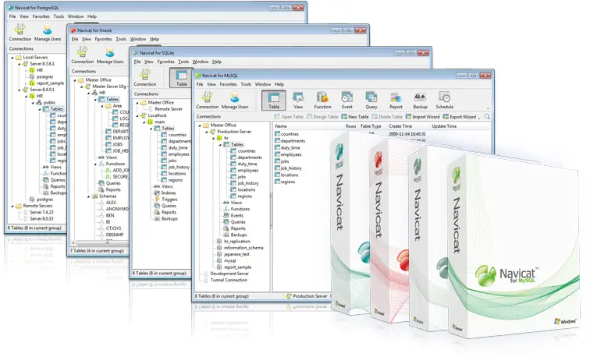Click Name column header in MySQL object list
This screenshot has width=597, height=364.
pyautogui.click(x=281, y=126)
